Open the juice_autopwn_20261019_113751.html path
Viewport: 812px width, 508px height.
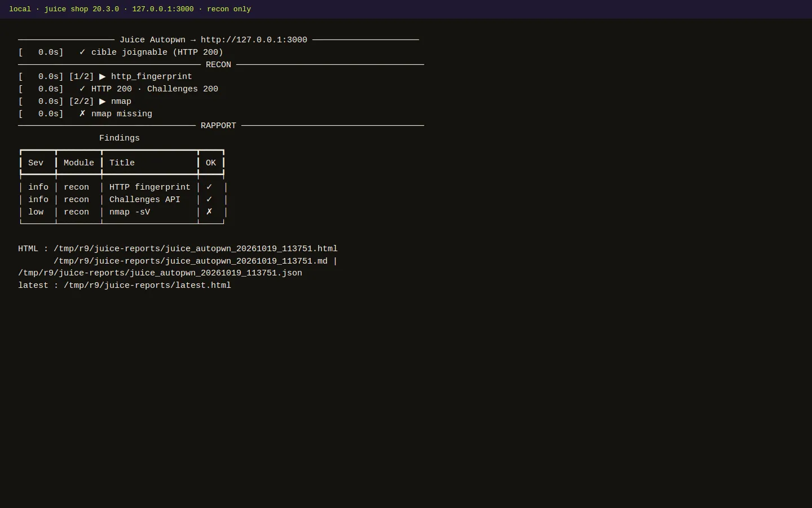click(196, 249)
